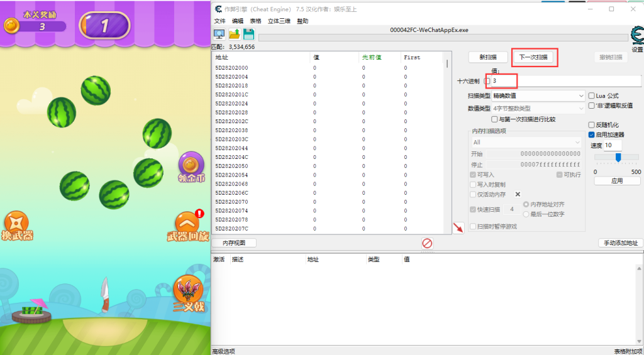Image resolution: width=644 pixels, height=355 pixels.
Task: Enable the '非'逻辑取反值 checkbox
Action: tap(591, 106)
